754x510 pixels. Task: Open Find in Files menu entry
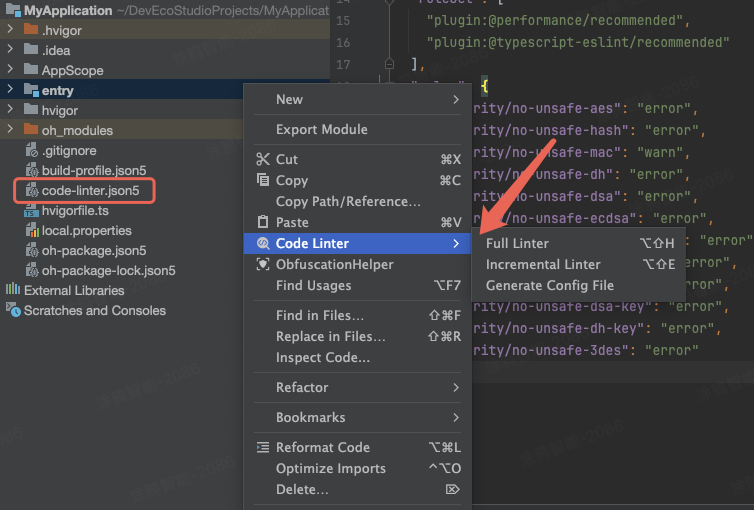(x=357, y=315)
